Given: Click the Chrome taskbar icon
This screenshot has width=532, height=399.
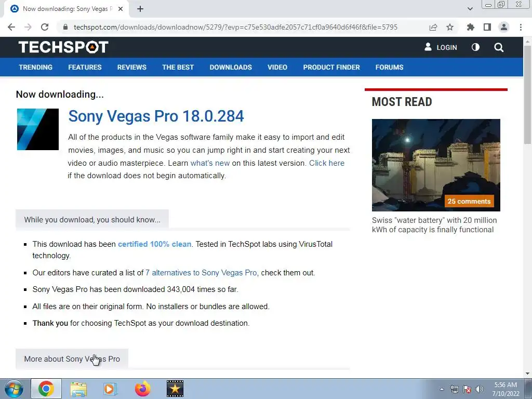Looking at the screenshot, I should click(46, 389).
